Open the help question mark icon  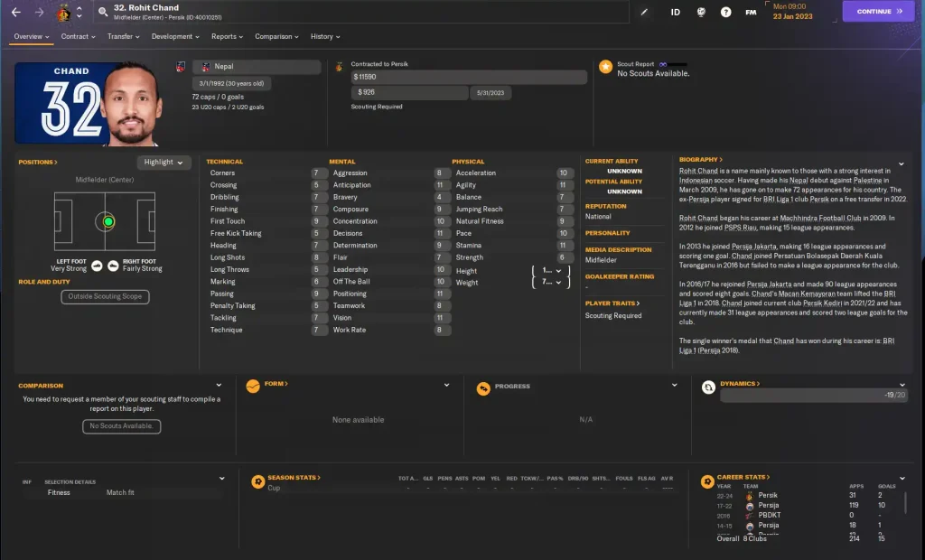click(x=725, y=12)
